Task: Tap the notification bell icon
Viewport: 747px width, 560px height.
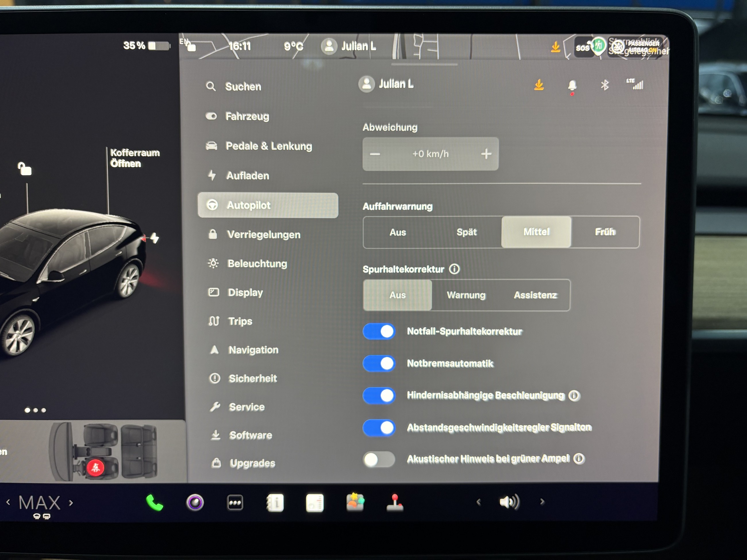Action: pos(572,85)
